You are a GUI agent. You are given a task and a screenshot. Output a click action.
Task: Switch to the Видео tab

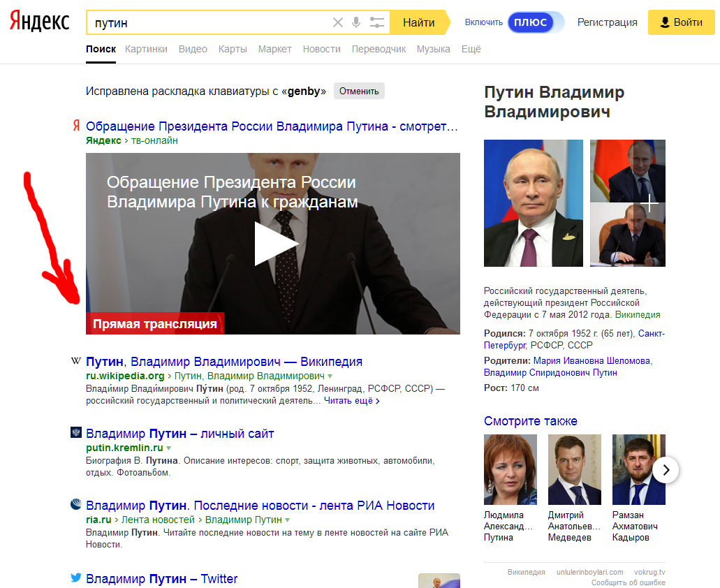point(193,49)
